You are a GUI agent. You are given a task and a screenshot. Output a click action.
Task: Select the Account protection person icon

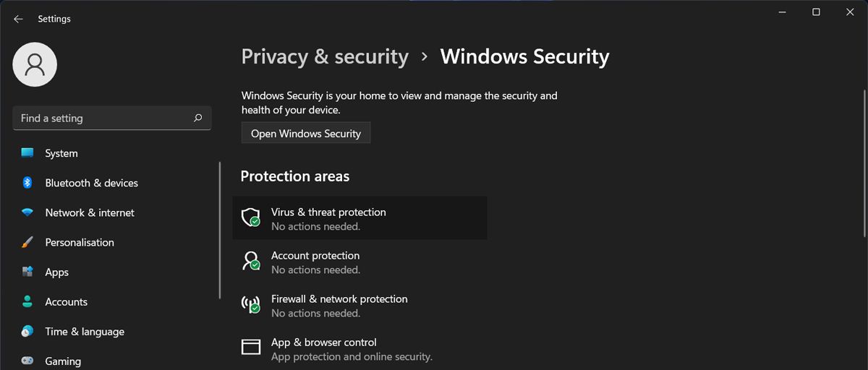[x=250, y=261]
